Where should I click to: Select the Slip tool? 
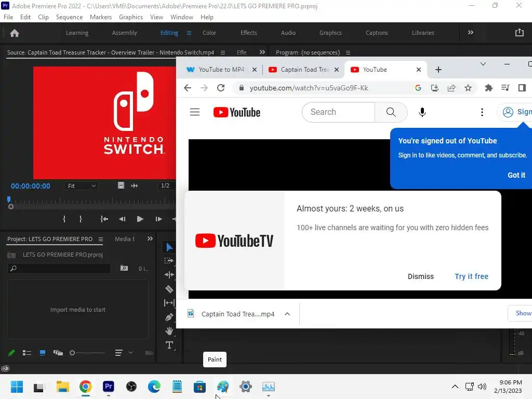[x=169, y=303]
